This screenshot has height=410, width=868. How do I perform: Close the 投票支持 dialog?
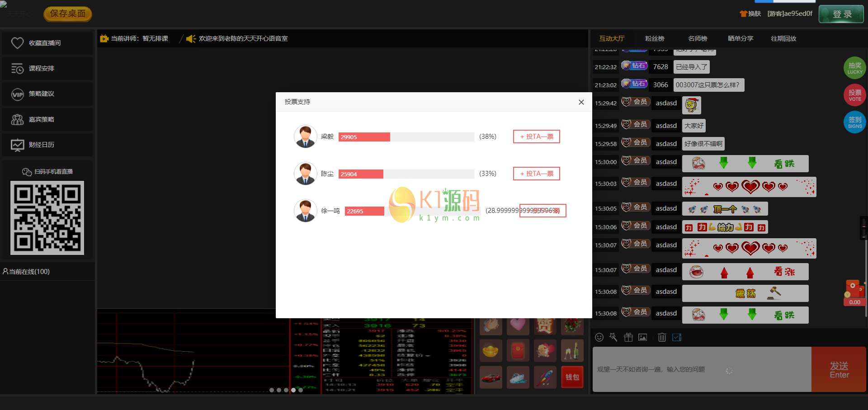pyautogui.click(x=581, y=102)
